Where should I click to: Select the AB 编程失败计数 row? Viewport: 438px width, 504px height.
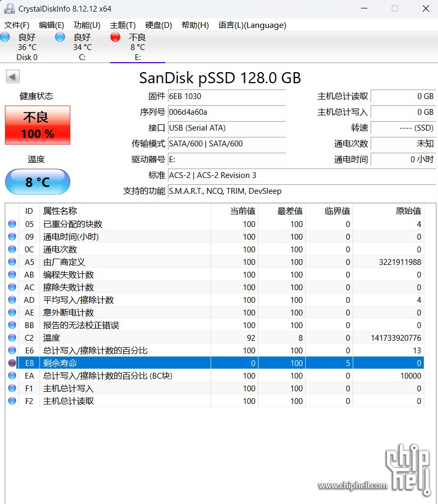click(215, 274)
